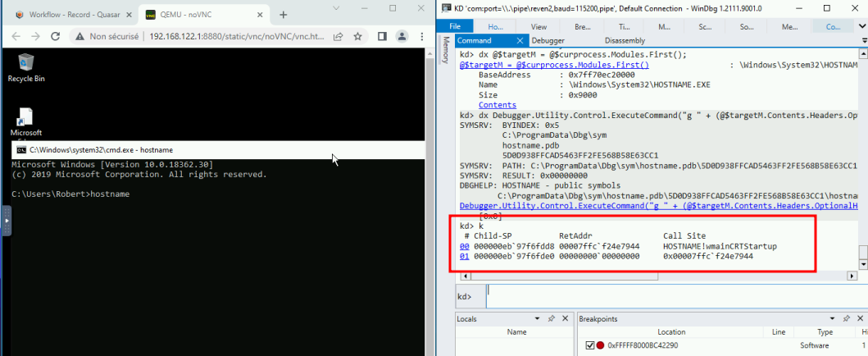Open the 'Me...' ribbon tab
This screenshot has height=356, width=868.
point(789,26)
